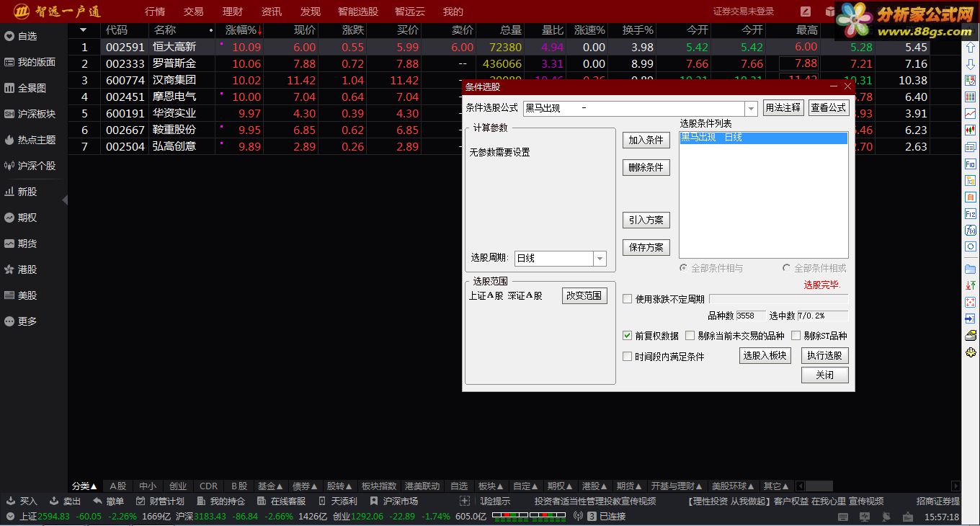Click the candlestick chart icon in right toolbar
This screenshot has height=526, width=980.
coord(971,130)
